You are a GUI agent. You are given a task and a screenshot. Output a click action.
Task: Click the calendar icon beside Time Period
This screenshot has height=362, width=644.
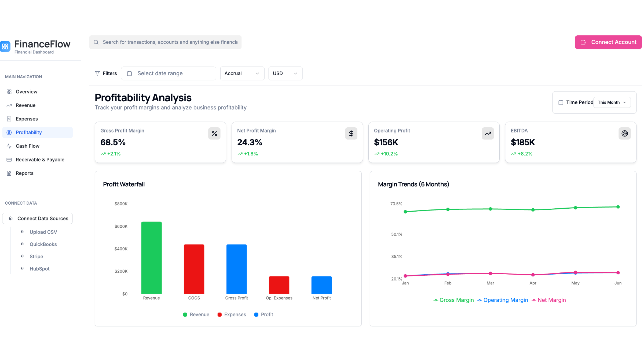click(x=561, y=102)
